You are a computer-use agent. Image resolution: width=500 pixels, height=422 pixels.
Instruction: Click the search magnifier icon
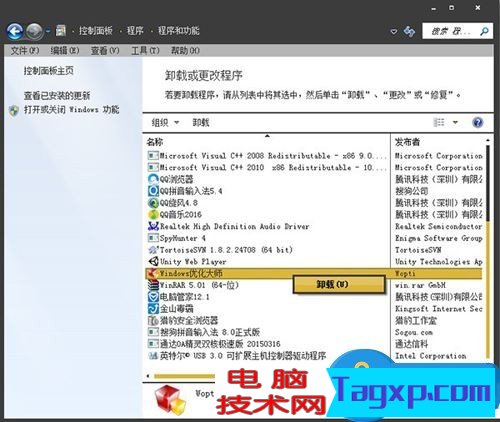(x=484, y=31)
